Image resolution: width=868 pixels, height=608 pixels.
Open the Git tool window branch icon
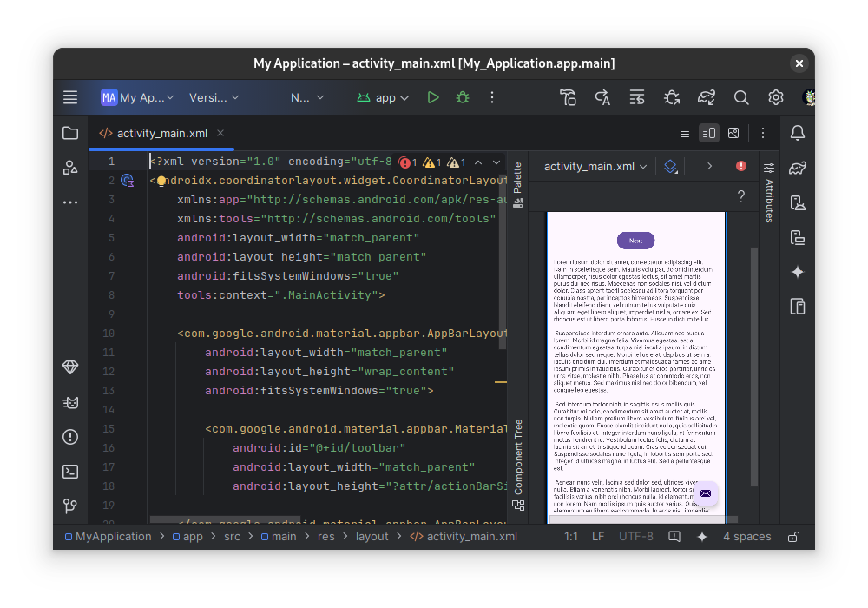70,506
